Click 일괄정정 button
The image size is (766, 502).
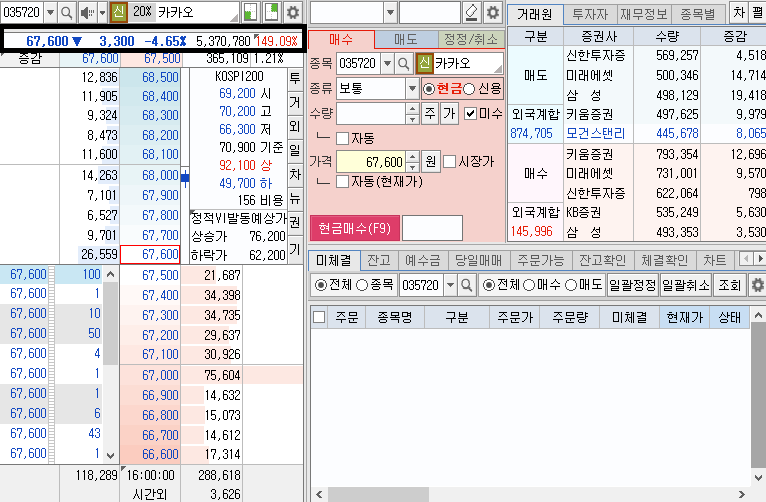pyautogui.click(x=633, y=285)
